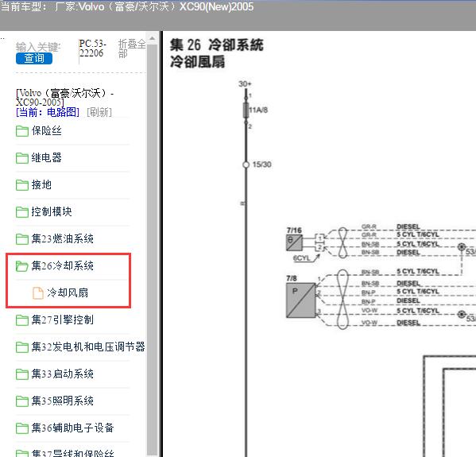
Task: Collapse the open 集26冷却系统 folder icon
Action: click(x=22, y=266)
